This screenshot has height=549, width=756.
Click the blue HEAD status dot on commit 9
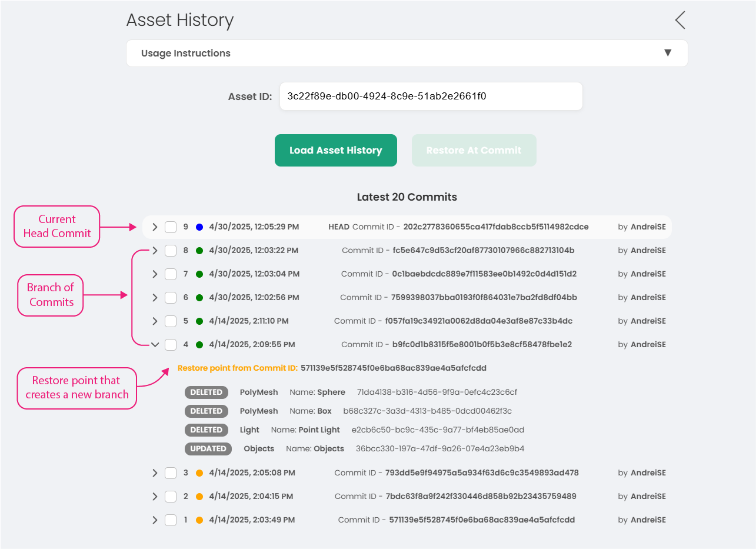[x=199, y=227]
